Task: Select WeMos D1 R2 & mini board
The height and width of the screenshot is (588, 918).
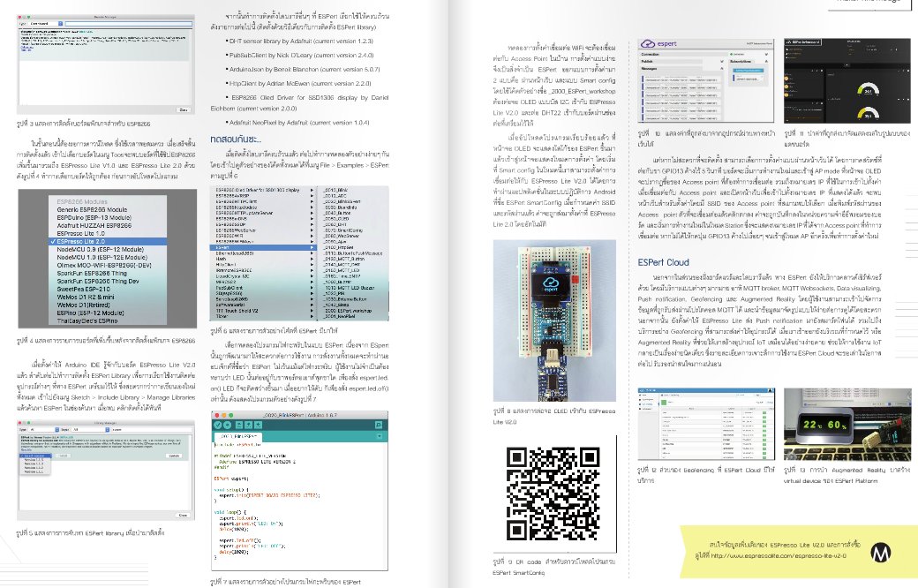Action: (x=108, y=297)
